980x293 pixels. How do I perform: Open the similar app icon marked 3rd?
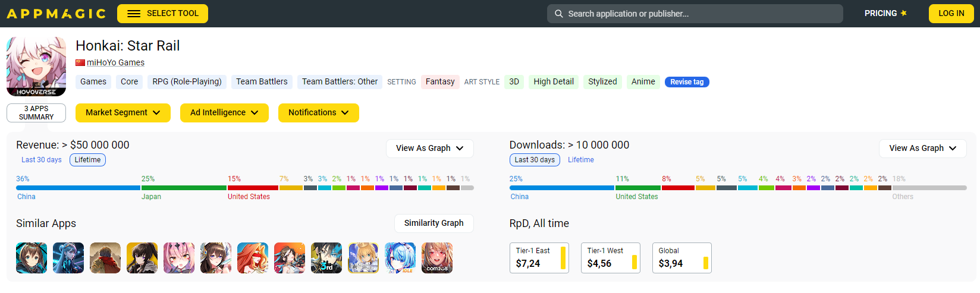(326, 258)
